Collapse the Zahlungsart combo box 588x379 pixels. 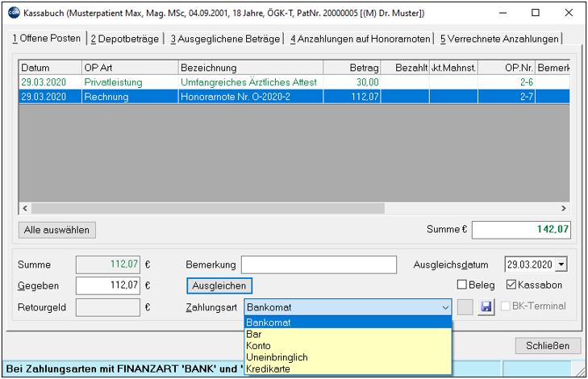(x=445, y=307)
